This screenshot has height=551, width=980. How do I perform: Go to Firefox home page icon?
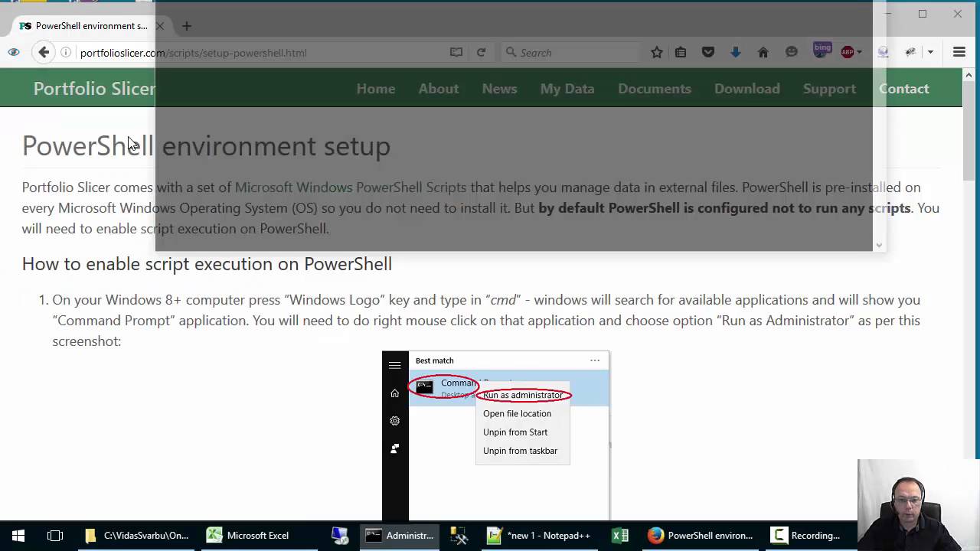coord(763,52)
